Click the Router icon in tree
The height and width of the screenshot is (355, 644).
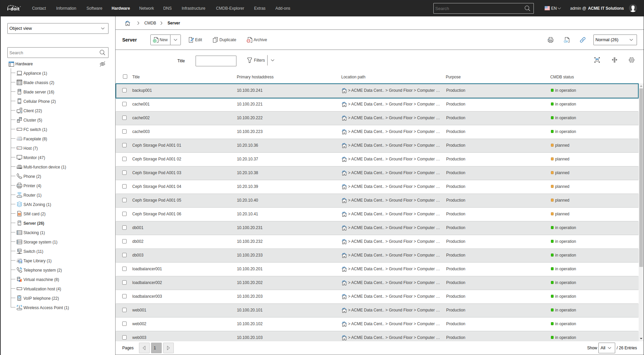[x=19, y=195]
